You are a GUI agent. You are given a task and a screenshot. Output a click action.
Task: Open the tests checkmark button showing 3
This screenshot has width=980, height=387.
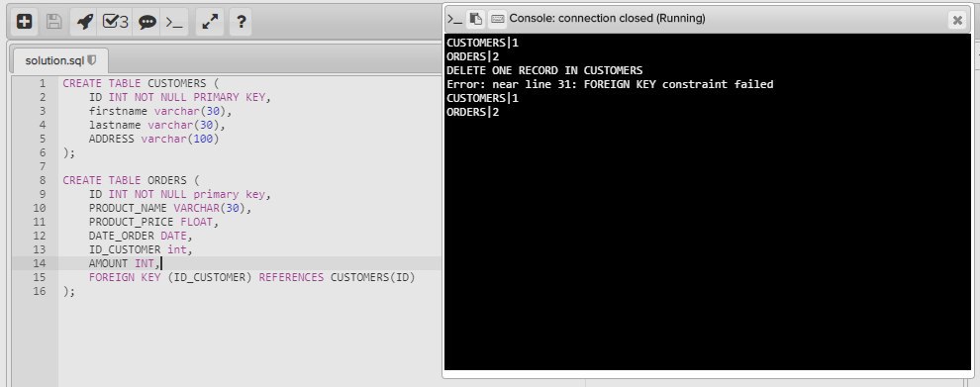click(116, 22)
